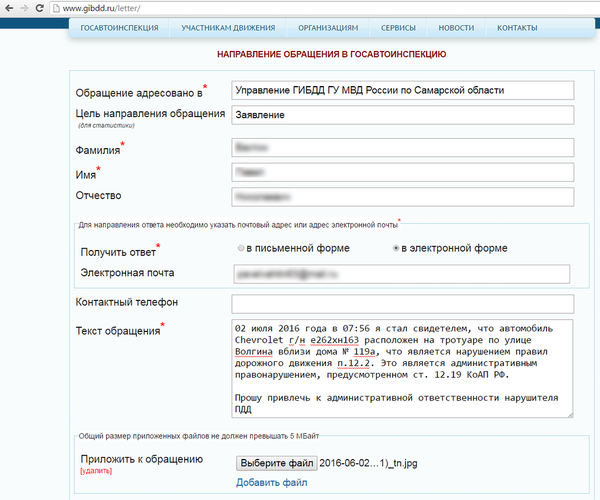Reload the page with the refresh icon
The height and width of the screenshot is (500, 600).
point(40,8)
